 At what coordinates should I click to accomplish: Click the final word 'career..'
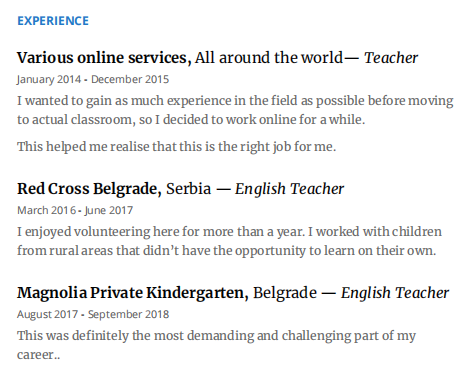pos(39,355)
